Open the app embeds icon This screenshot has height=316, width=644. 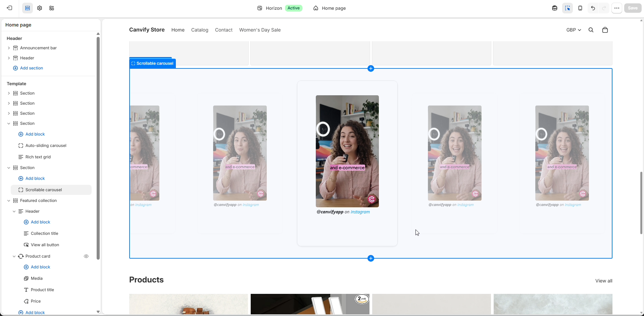[52, 8]
